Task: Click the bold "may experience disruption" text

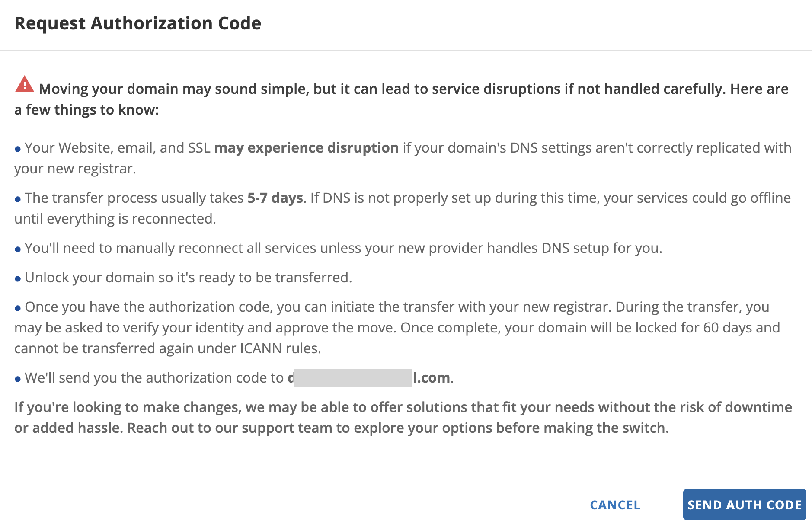Action: pos(306,148)
